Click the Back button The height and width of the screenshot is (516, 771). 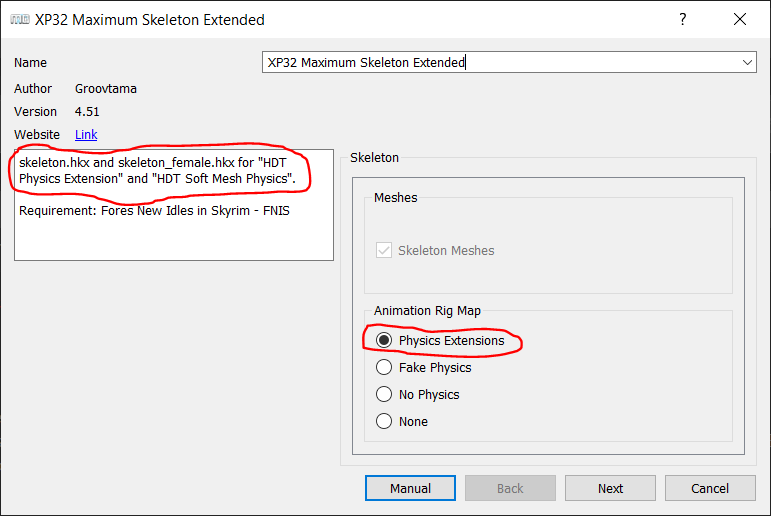(x=510, y=488)
